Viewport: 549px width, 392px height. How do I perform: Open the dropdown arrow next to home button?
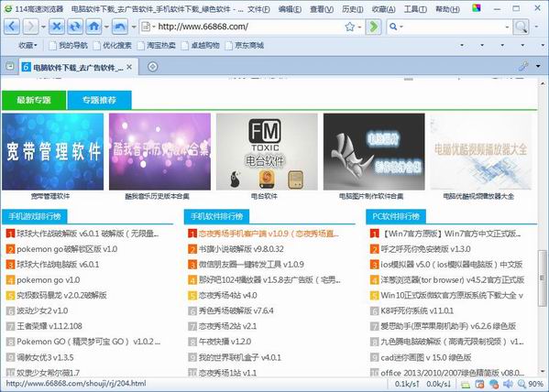coord(106,27)
